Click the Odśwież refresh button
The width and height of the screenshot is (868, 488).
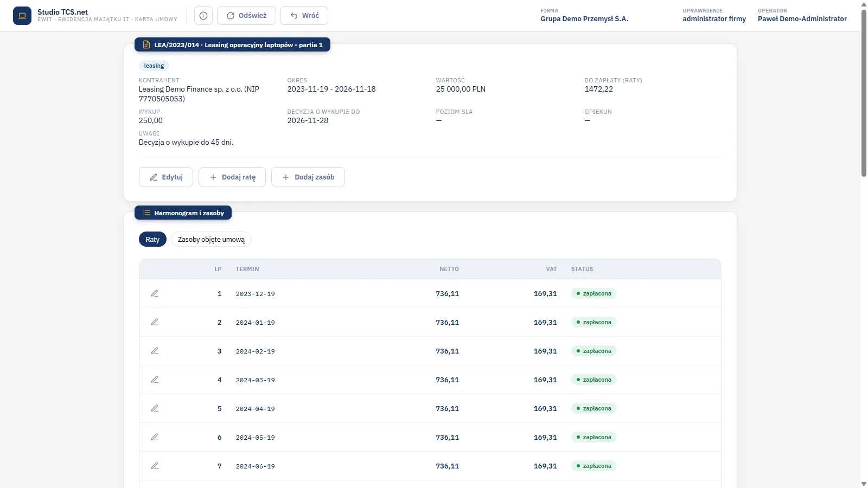coord(246,16)
